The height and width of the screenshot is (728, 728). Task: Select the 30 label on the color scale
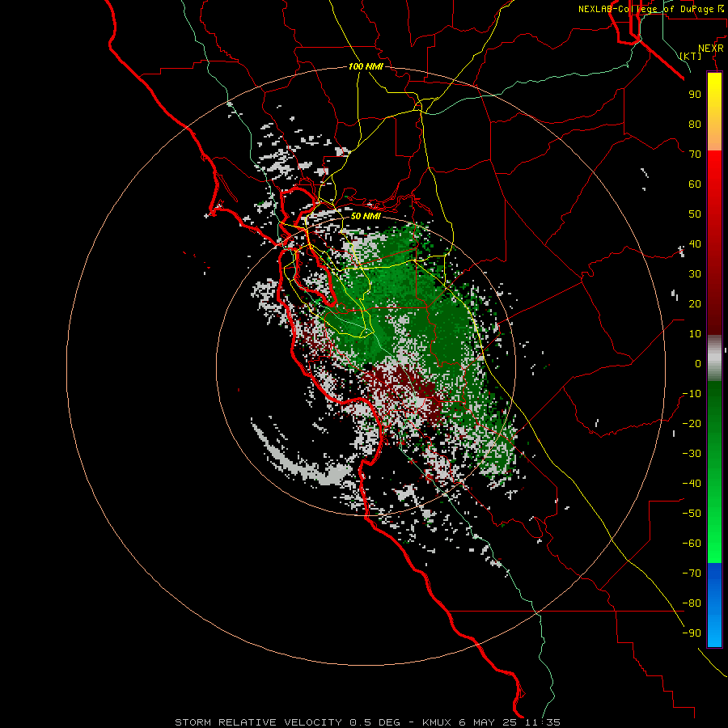(695, 274)
